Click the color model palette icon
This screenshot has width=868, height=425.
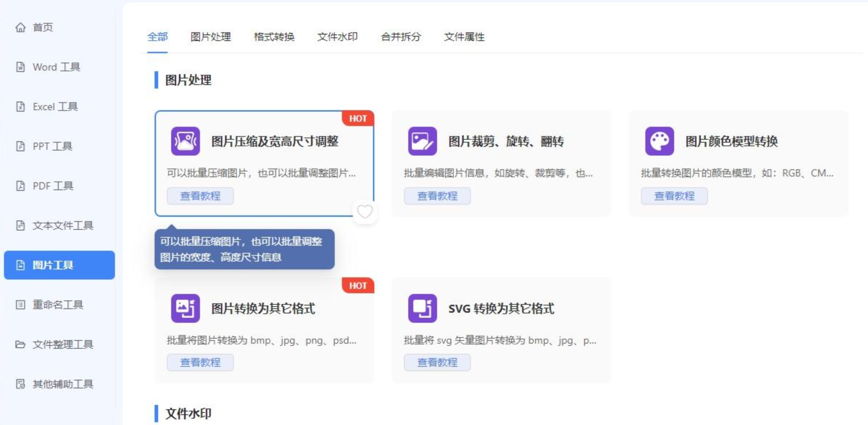(659, 141)
